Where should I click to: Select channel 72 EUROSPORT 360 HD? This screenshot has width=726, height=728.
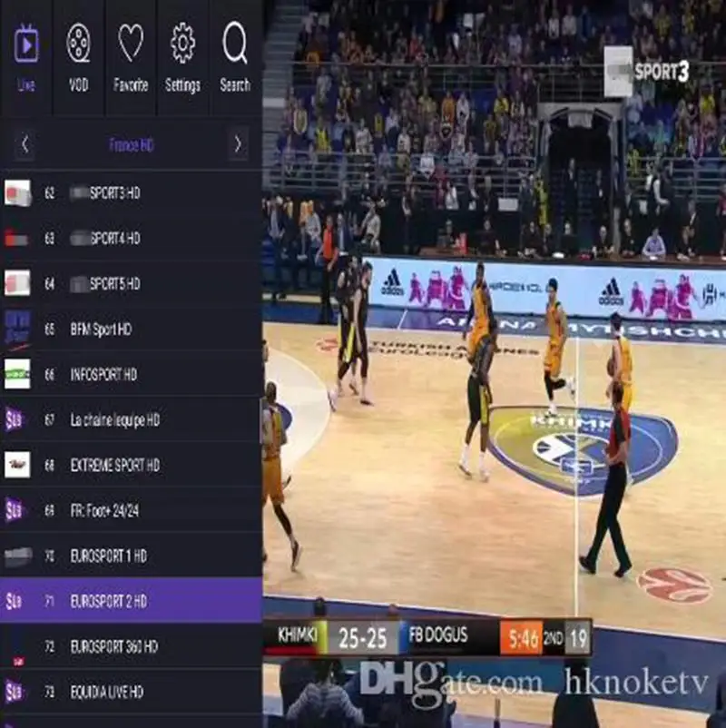click(131, 646)
